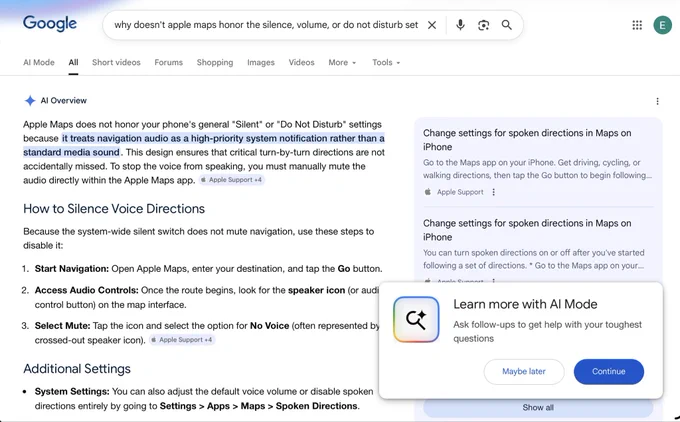
Task: Open Google Lens image search icon
Action: point(484,25)
